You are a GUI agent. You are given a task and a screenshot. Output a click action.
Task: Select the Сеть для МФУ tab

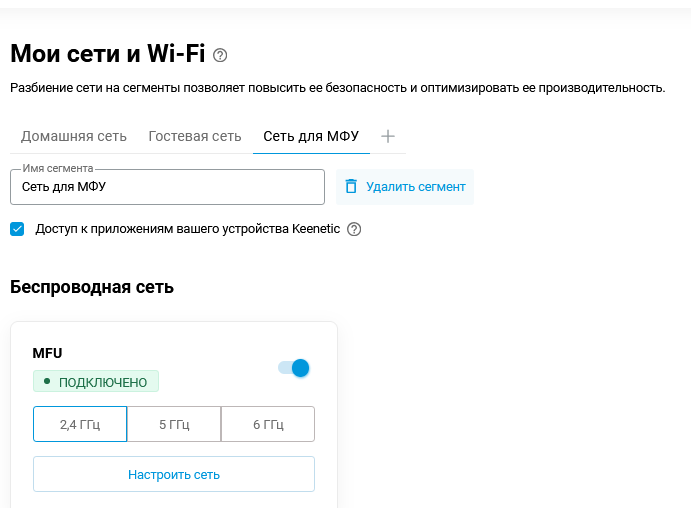click(x=311, y=136)
